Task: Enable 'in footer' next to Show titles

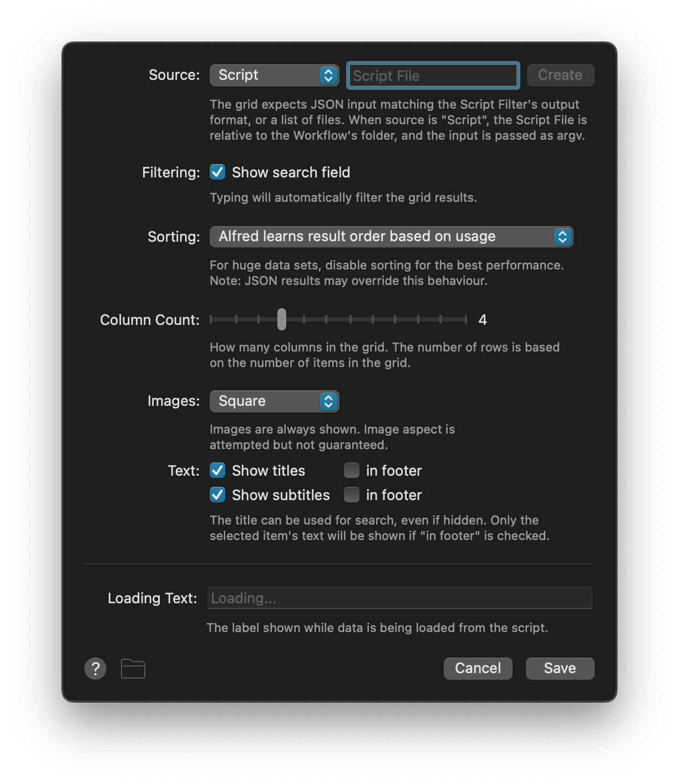Action: (x=351, y=470)
